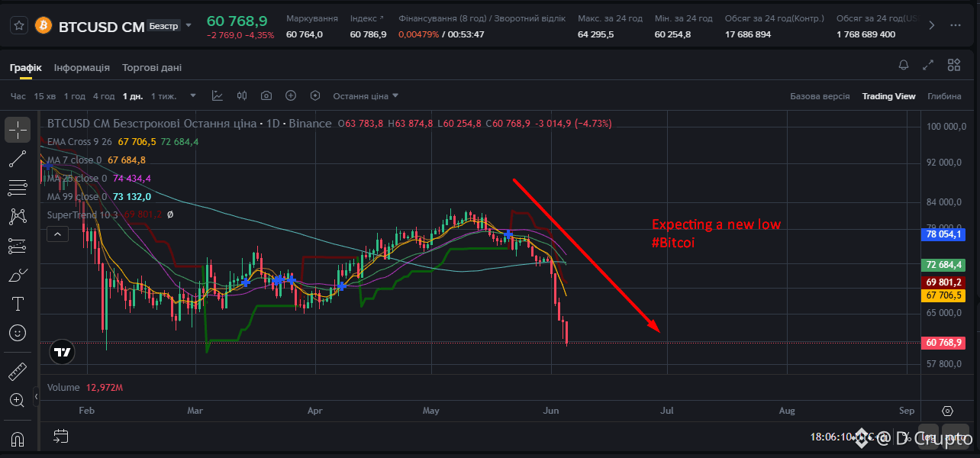Viewport: 980px width, 458px height.
Task: Expand the chart to fullscreen
Action: coord(928,66)
